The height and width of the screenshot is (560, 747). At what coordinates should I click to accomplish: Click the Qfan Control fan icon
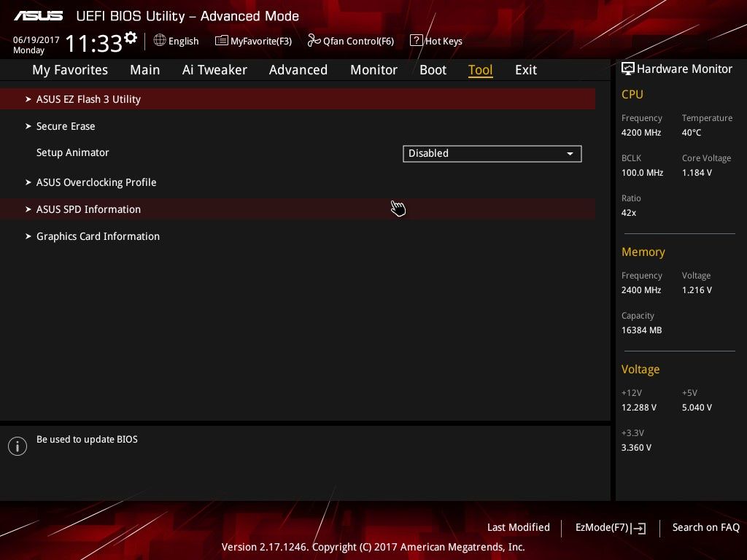coord(314,41)
